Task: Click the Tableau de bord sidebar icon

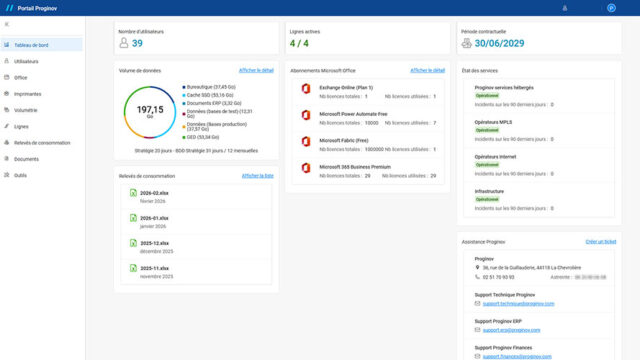Action: [x=7, y=45]
